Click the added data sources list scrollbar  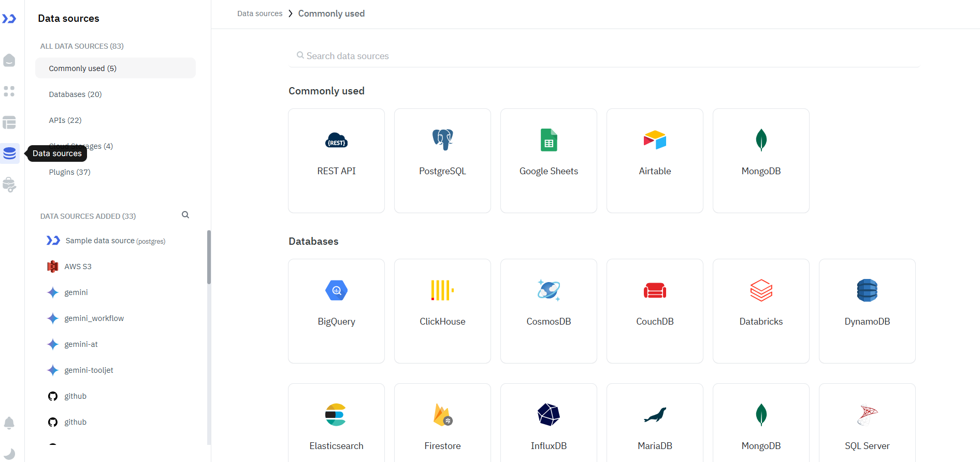[x=209, y=257]
